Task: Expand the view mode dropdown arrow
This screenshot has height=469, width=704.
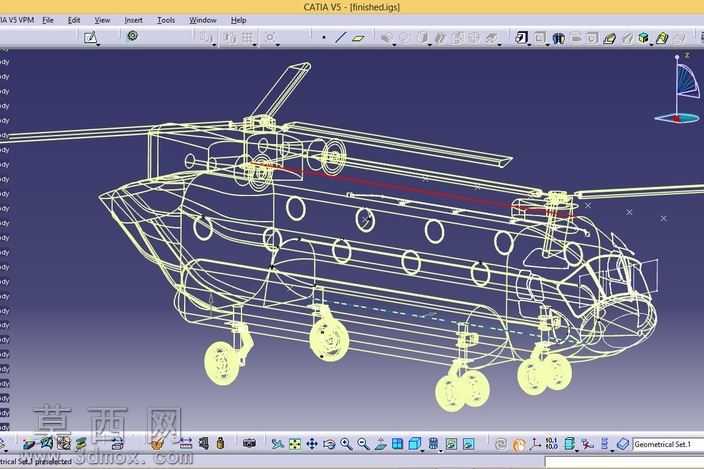Action: tap(440, 450)
